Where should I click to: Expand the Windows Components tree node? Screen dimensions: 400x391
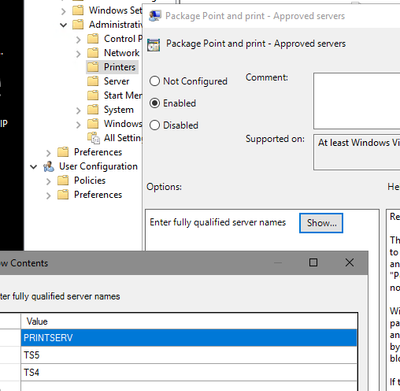coord(78,125)
